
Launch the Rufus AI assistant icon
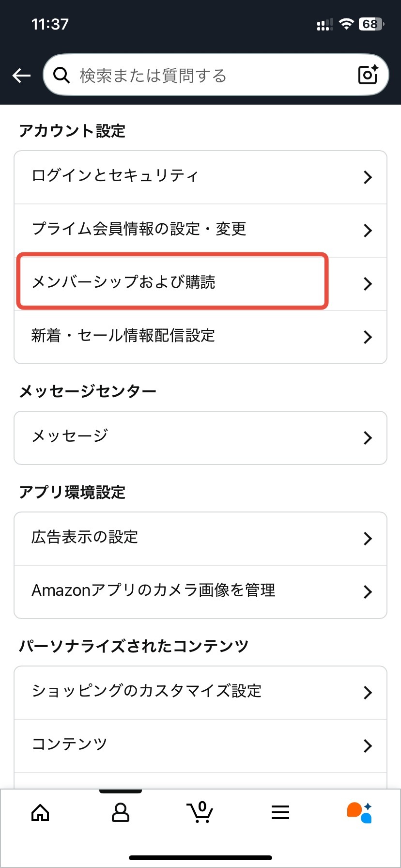click(360, 812)
